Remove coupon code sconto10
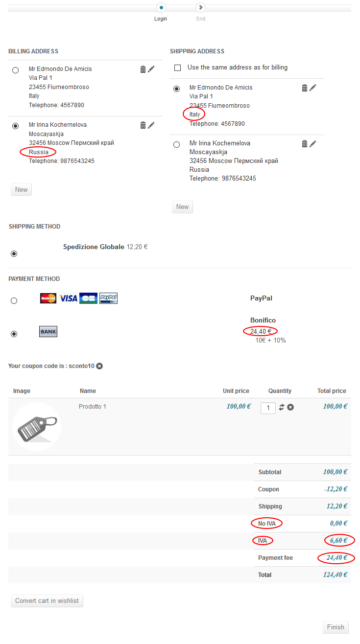The height and width of the screenshot is (644, 360). [x=99, y=366]
